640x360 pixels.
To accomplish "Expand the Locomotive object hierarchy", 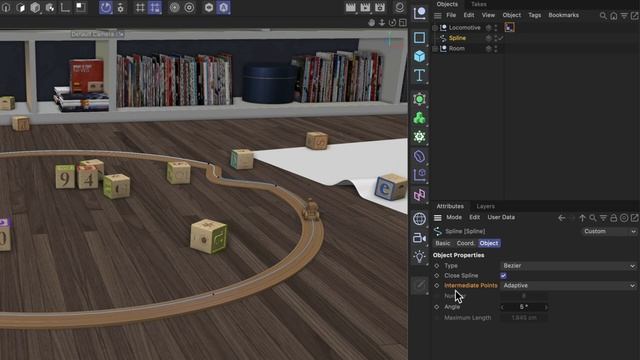I will coord(435,28).
